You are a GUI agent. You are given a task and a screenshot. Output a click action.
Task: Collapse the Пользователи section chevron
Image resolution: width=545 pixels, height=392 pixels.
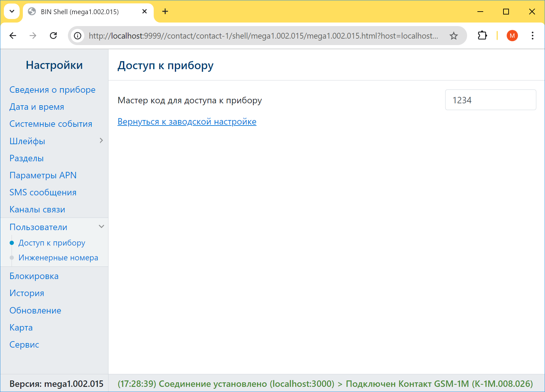coord(101,227)
